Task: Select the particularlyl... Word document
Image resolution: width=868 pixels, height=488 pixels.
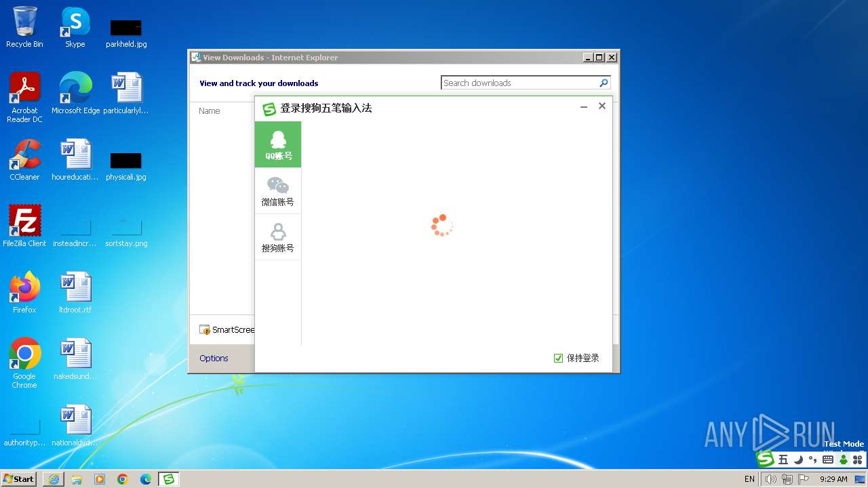Action: tap(126, 94)
